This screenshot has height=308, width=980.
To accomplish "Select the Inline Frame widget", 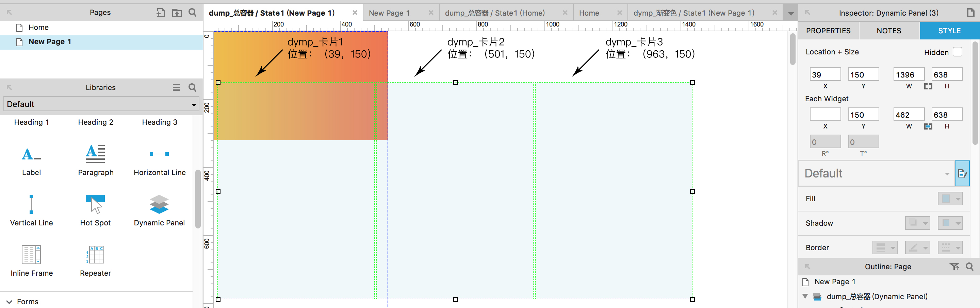I will (x=32, y=261).
